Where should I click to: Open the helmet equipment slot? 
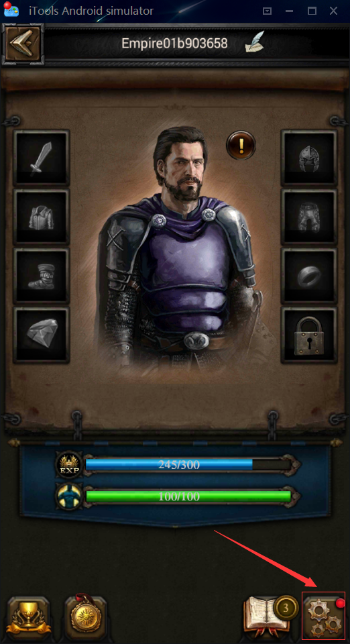pyautogui.click(x=309, y=158)
